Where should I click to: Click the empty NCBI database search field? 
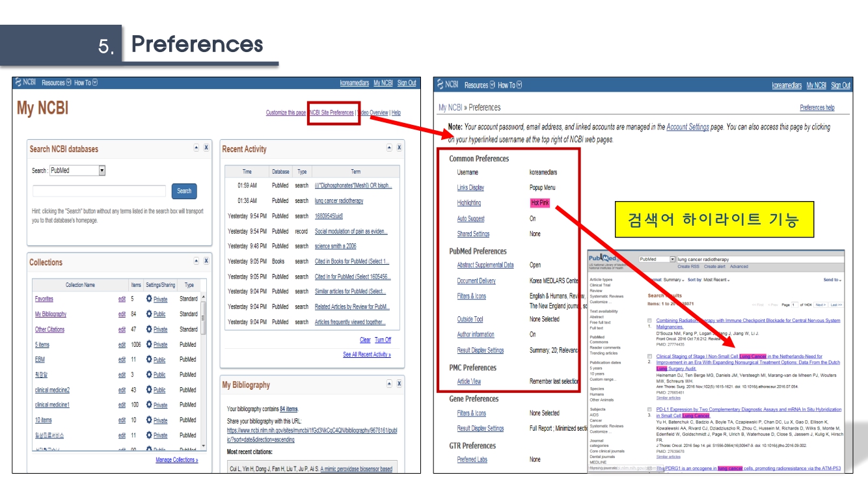pyautogui.click(x=99, y=191)
